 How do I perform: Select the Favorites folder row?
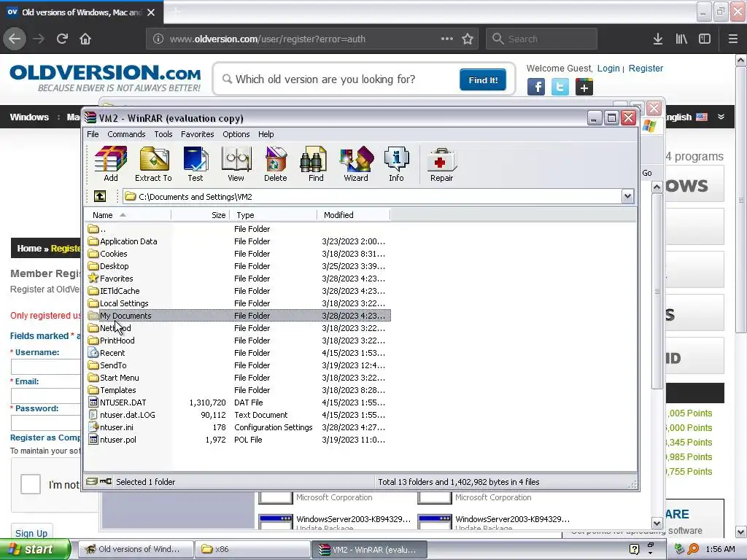point(237,279)
